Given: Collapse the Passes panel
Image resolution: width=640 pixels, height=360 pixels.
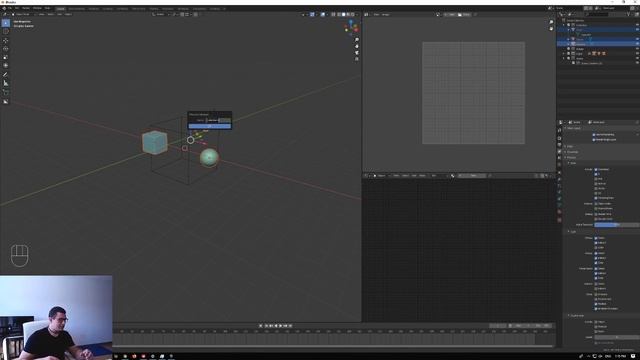Looking at the screenshot, I should click(571, 157).
